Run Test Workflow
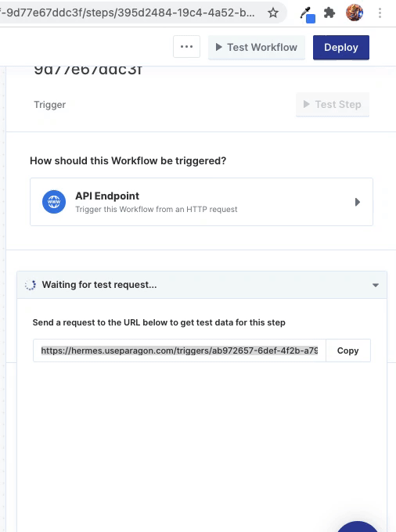The width and height of the screenshot is (396, 532). (257, 47)
